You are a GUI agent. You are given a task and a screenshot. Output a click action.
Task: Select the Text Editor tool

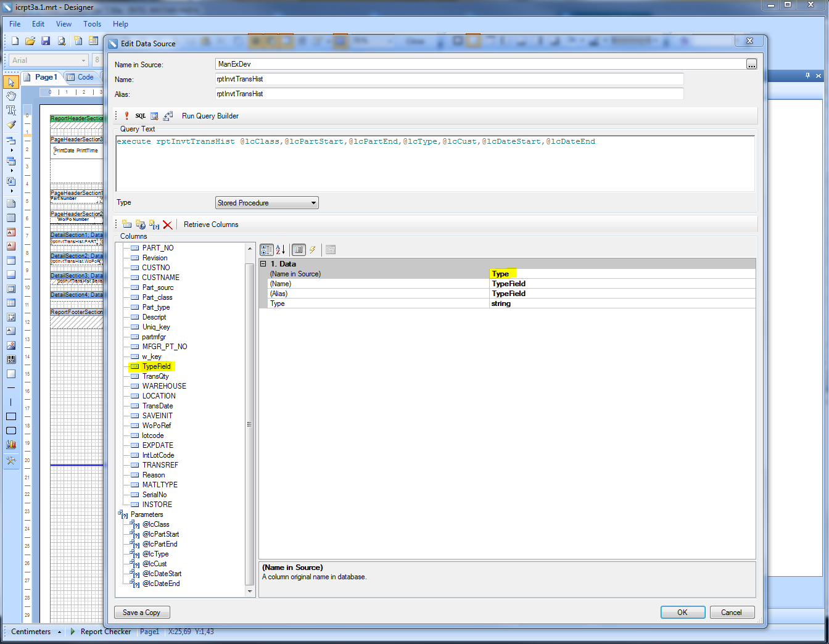click(x=11, y=110)
